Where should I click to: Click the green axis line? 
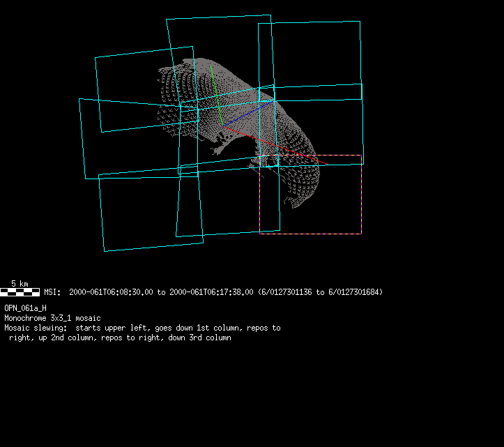click(217, 96)
